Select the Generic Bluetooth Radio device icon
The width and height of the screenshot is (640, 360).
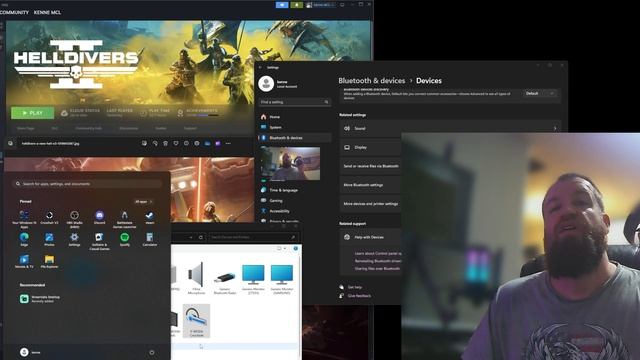[x=224, y=280]
